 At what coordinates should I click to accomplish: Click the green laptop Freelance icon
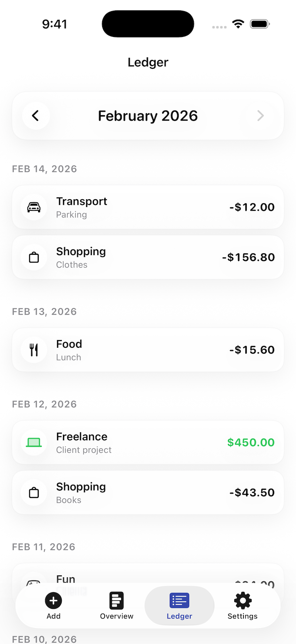pos(34,443)
